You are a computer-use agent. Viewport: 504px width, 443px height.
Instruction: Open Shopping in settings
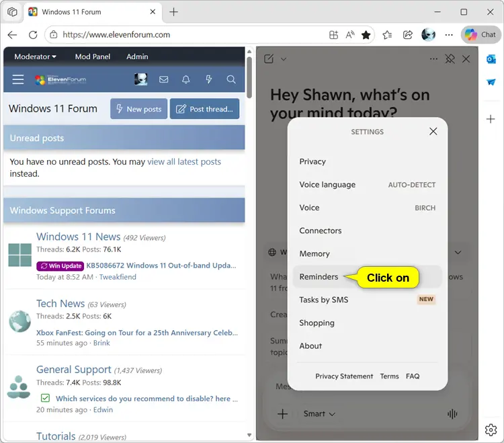[367, 323]
